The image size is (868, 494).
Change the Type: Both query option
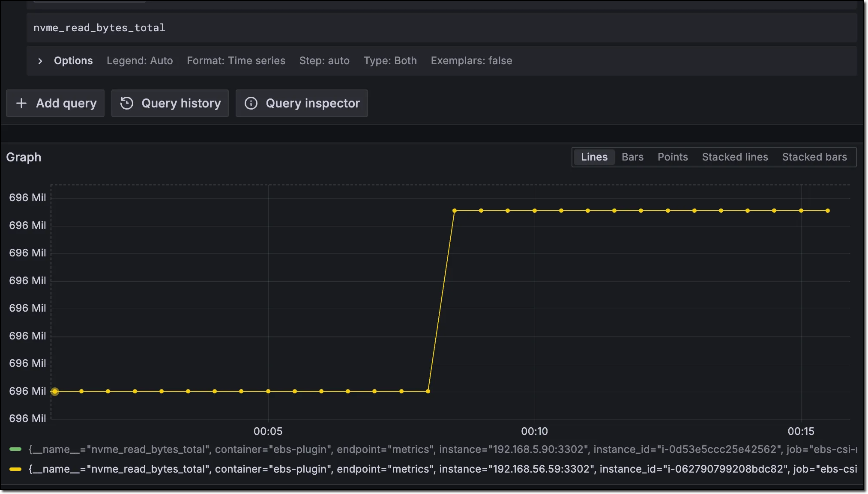(390, 61)
